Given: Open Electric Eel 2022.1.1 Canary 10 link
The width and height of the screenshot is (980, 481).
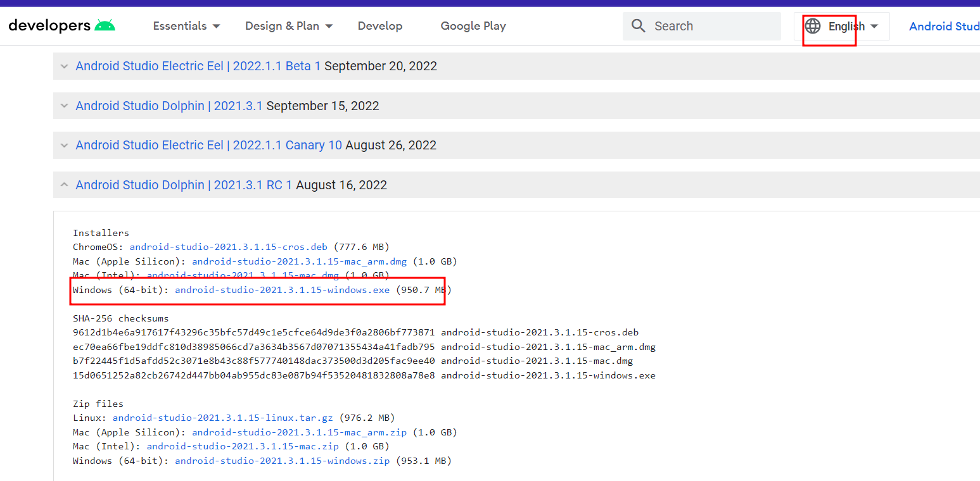Looking at the screenshot, I should pos(208,145).
